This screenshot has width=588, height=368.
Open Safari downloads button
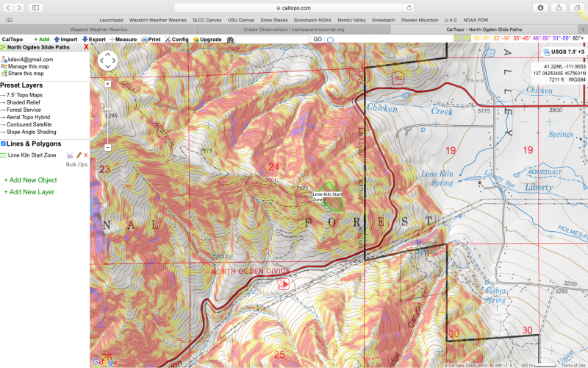[x=540, y=7]
